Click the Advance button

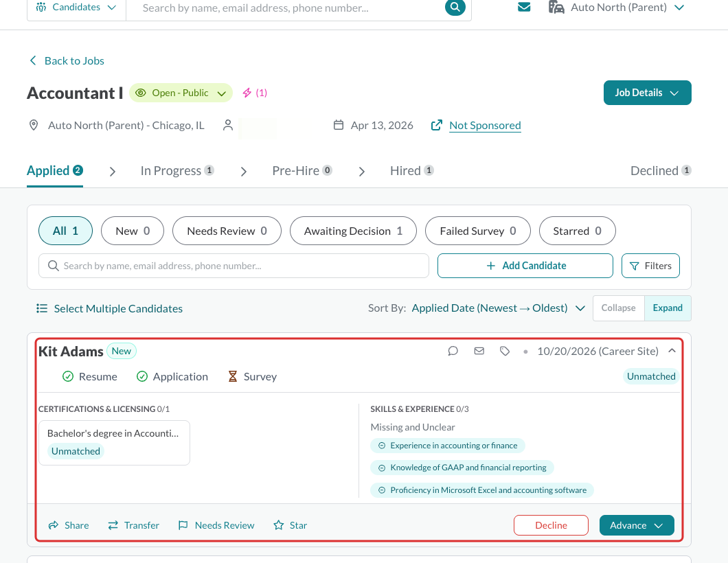[x=637, y=525]
